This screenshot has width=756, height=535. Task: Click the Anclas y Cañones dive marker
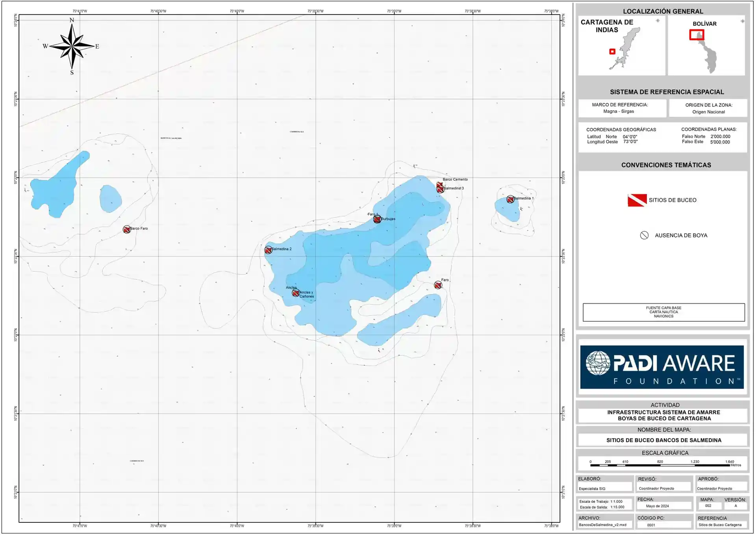296,293
